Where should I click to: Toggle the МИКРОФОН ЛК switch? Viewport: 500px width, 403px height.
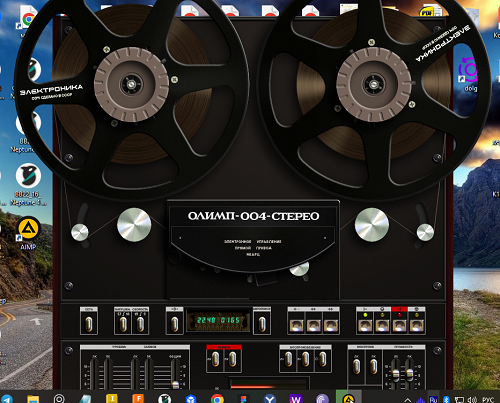pyautogui.click(x=357, y=366)
